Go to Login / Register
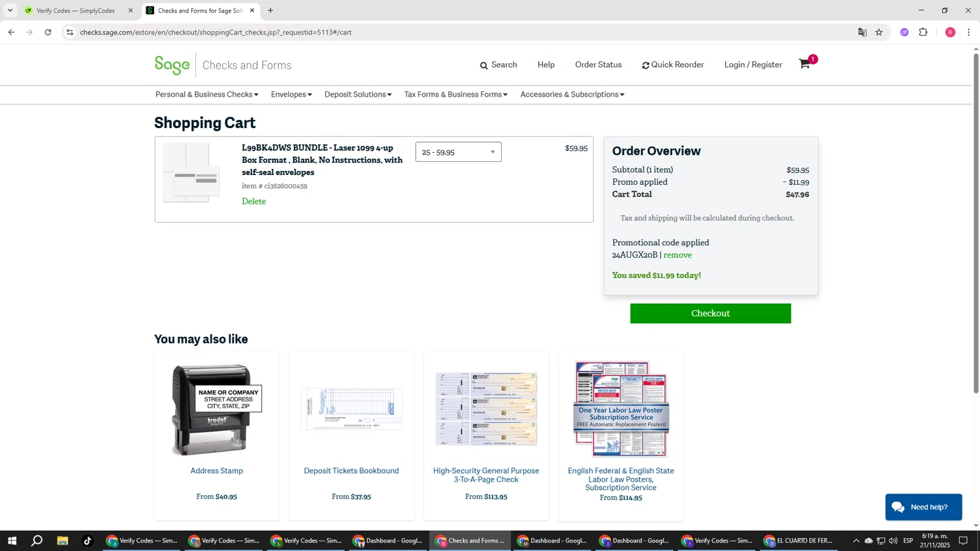The image size is (980, 551). click(x=753, y=65)
